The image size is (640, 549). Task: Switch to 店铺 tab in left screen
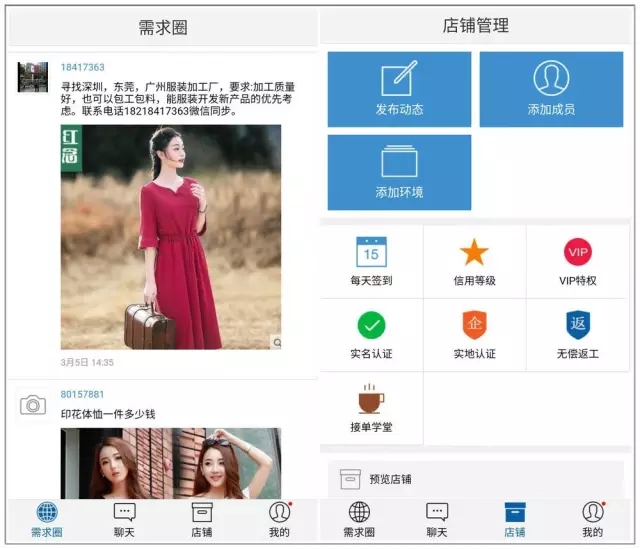[x=202, y=520]
